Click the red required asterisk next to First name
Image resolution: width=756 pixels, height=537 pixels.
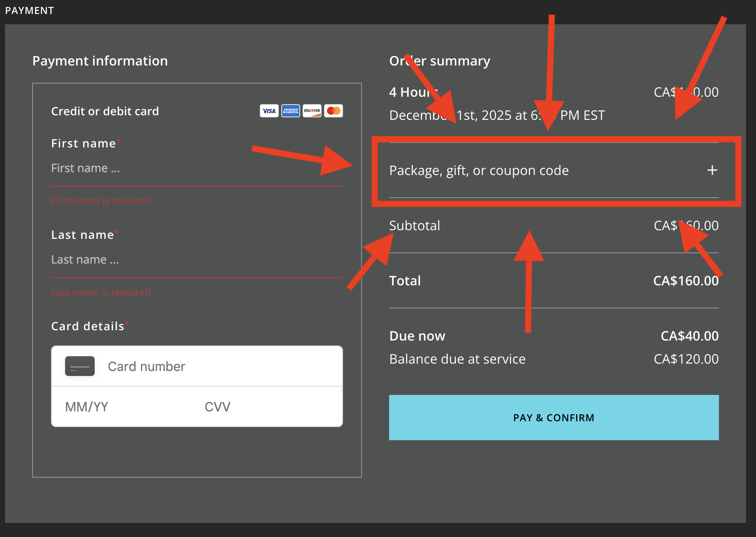point(119,140)
